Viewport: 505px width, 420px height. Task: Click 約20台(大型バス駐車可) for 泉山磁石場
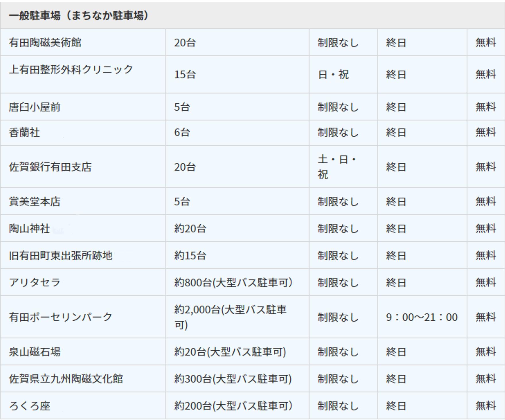coord(230,352)
